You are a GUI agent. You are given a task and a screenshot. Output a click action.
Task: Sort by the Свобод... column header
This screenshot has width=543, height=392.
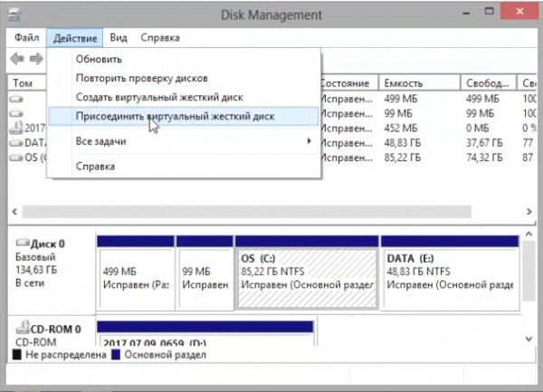[489, 83]
